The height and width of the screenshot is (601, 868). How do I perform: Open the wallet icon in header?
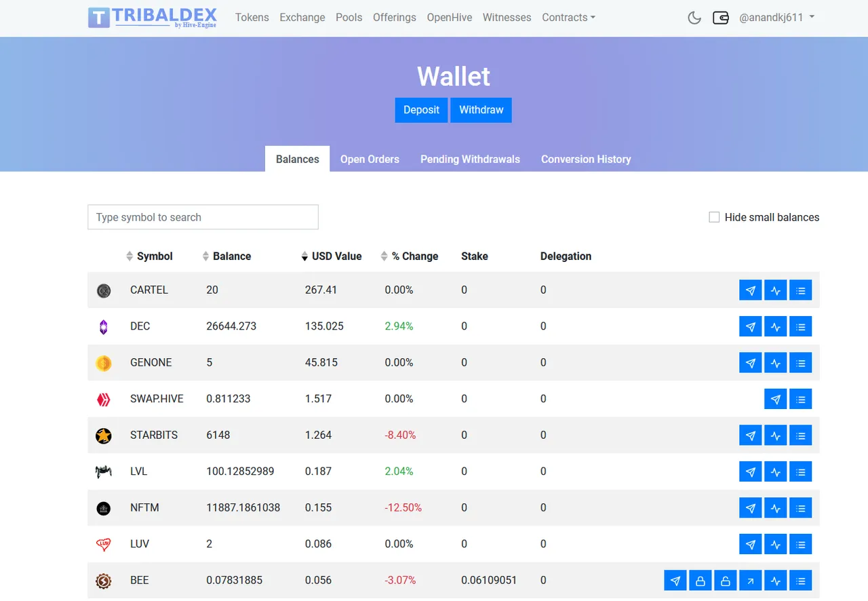coord(720,18)
